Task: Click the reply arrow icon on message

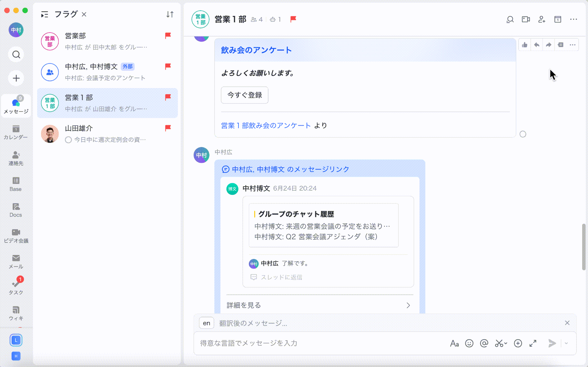Action: coord(537,45)
